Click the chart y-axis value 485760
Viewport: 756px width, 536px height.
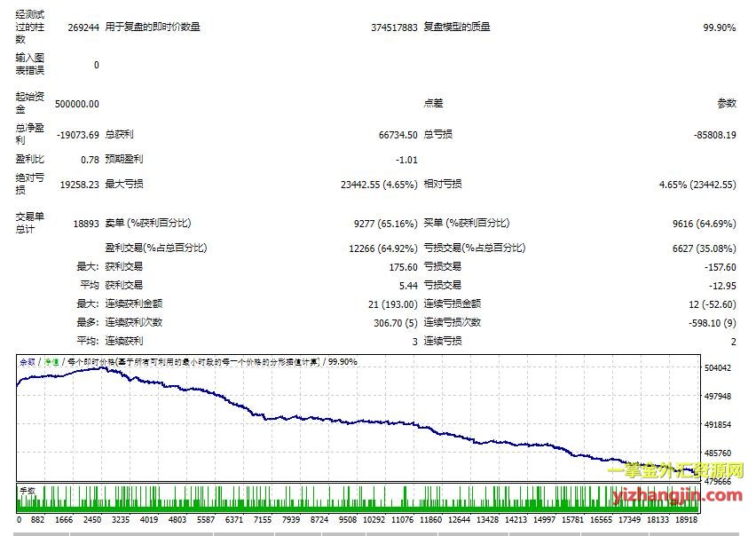click(718, 453)
